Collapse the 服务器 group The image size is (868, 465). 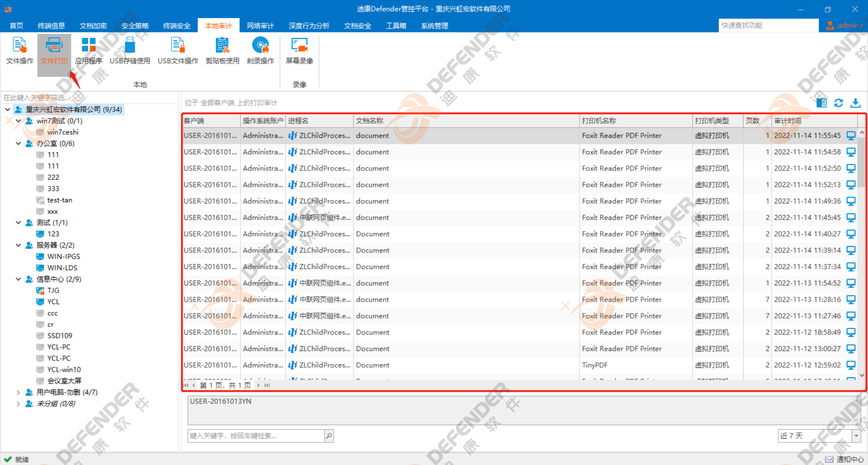coord(19,245)
